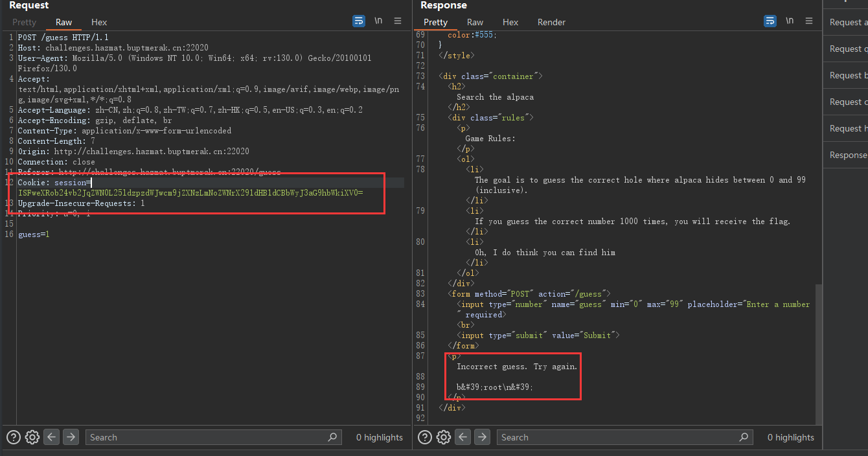Expand the truncated 'Request b...' inspector row
868x456 pixels.
[845, 75]
